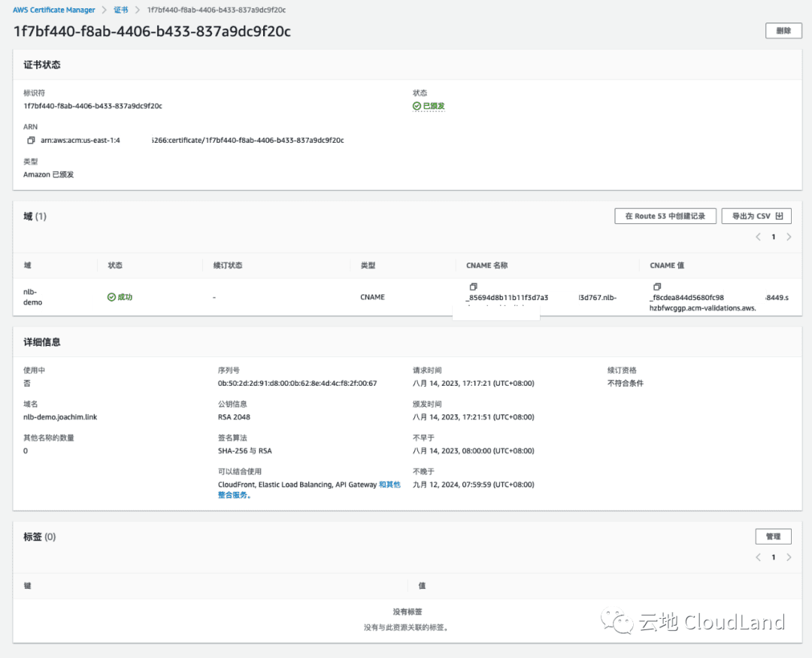Image resolution: width=812 pixels, height=658 pixels.
Task: Go to next page in domains table
Action: point(789,237)
